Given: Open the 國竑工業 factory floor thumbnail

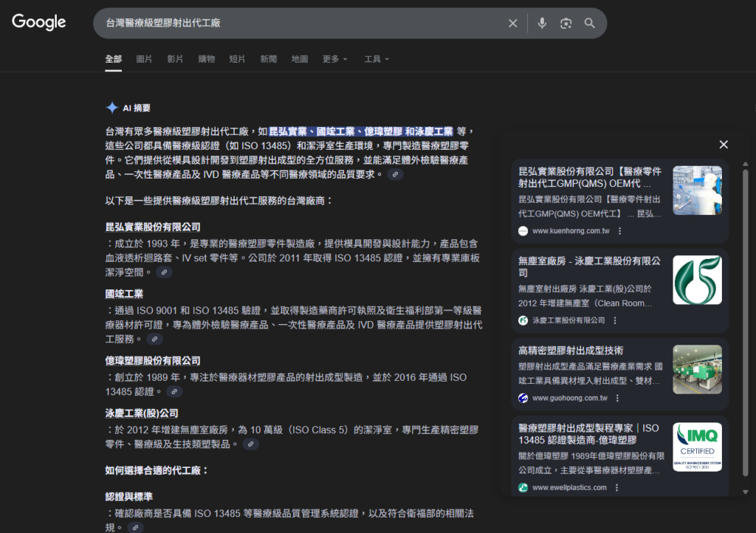Looking at the screenshot, I should tap(697, 370).
